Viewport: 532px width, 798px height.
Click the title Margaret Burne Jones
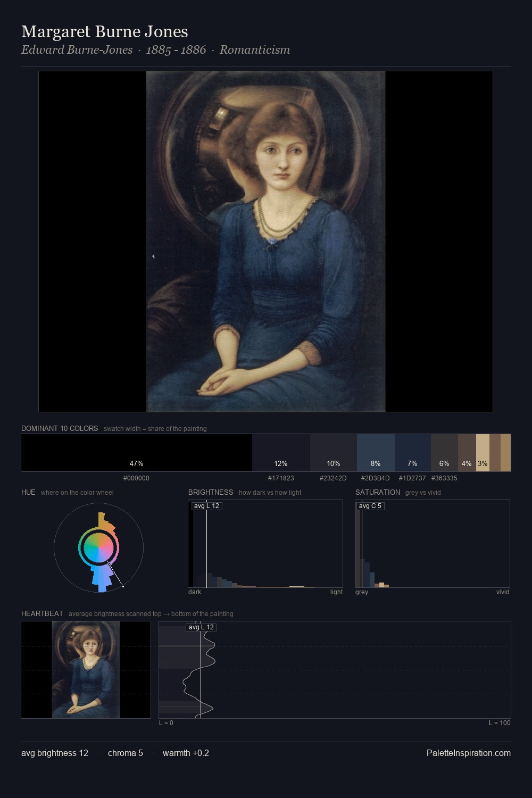pyautogui.click(x=105, y=31)
